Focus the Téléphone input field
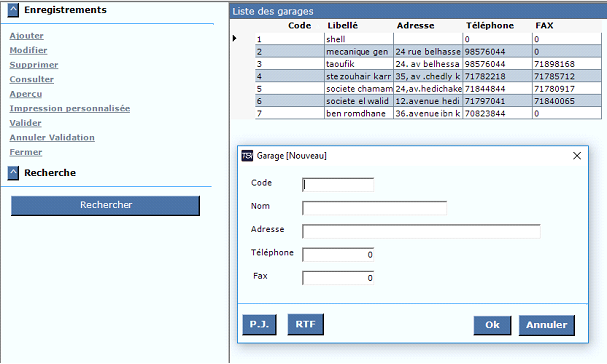 coord(338,254)
